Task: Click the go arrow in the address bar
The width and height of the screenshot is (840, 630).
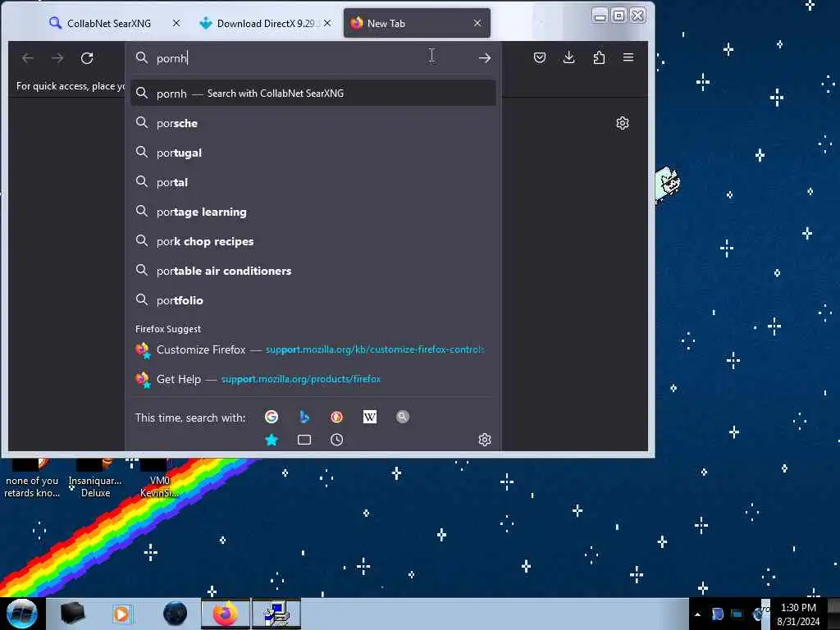Action: click(485, 58)
